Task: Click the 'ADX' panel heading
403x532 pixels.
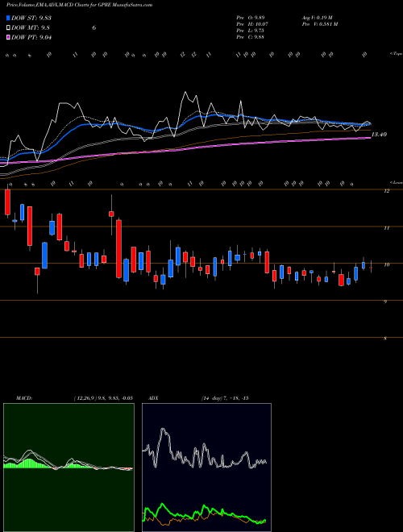Action: (153, 398)
